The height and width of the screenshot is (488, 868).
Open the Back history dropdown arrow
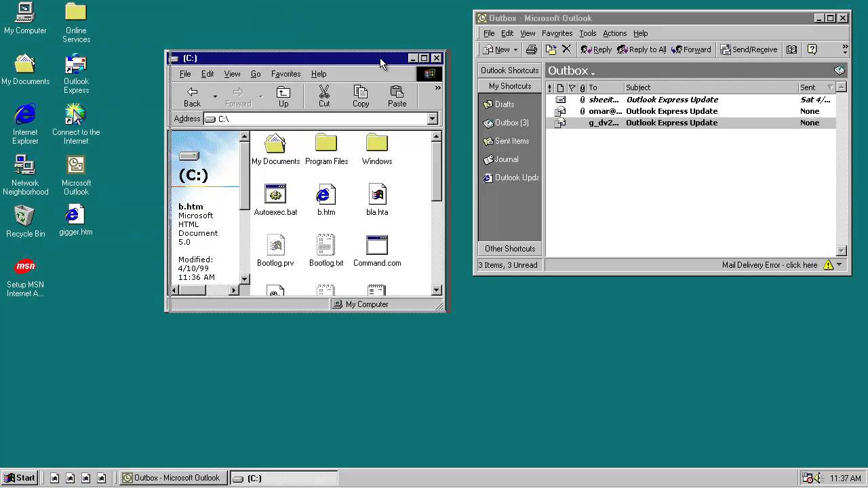pos(215,96)
